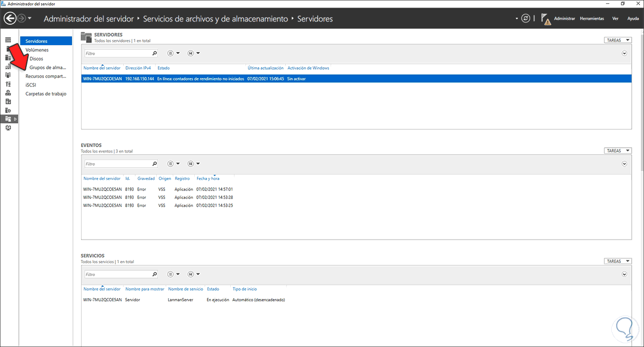Collapse Eventos filter panel chevron
The width and height of the screenshot is (644, 347).
click(625, 164)
